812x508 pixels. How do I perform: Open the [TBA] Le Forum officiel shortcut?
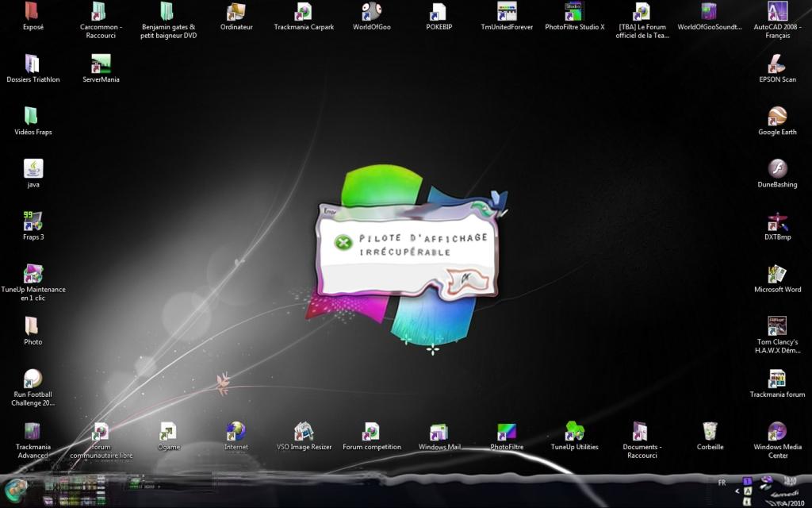pos(642,13)
